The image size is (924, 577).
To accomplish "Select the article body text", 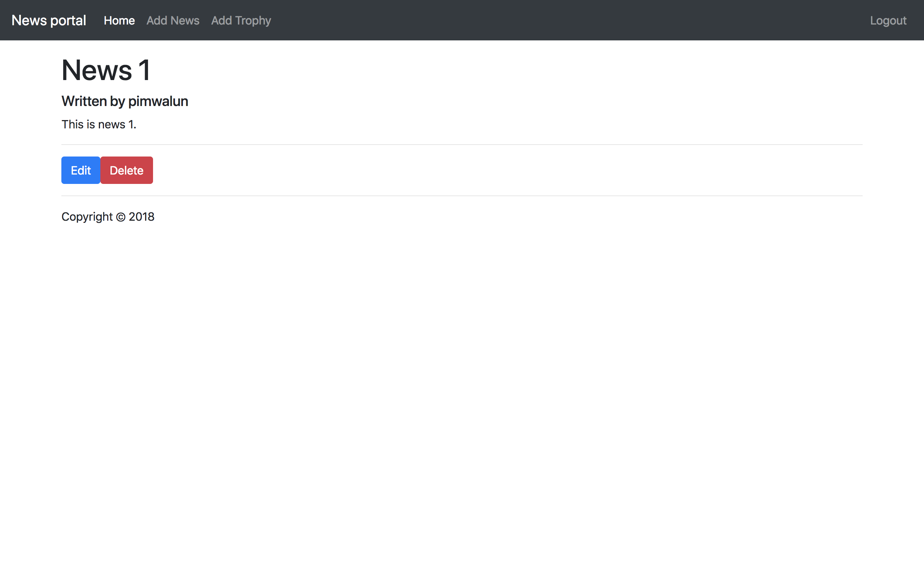I will pyautogui.click(x=99, y=124).
